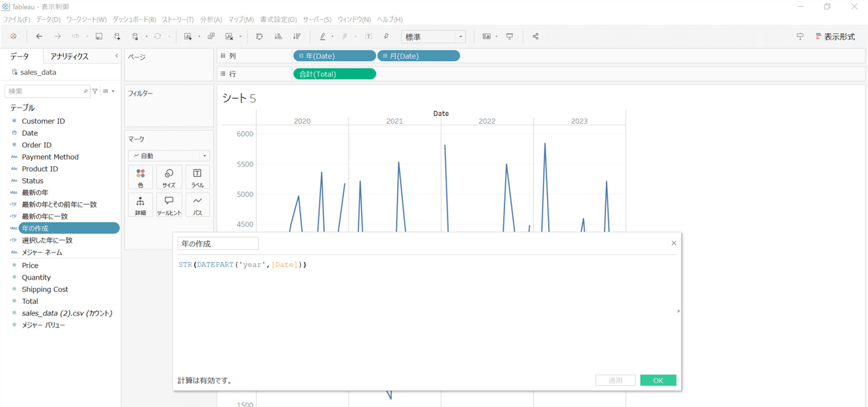Click the redo forward arrow in toolbar
The width and height of the screenshot is (868, 407).
coord(58,36)
